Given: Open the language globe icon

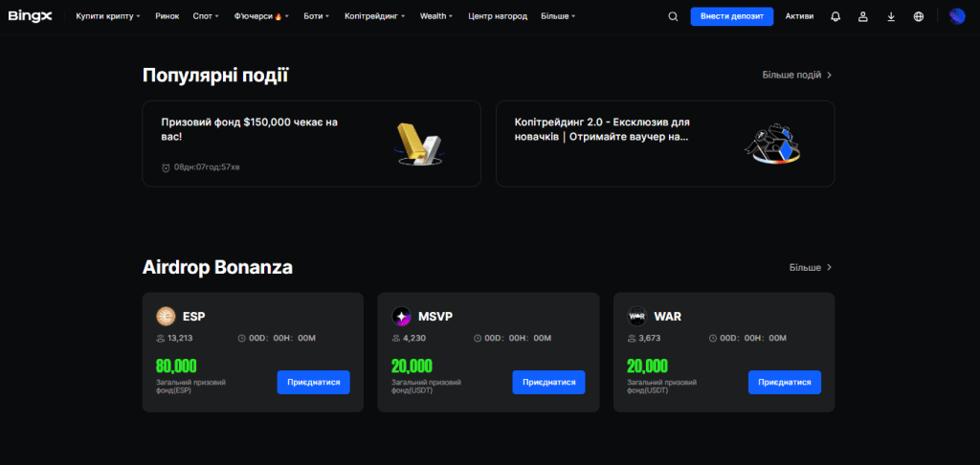Looking at the screenshot, I should tap(919, 17).
